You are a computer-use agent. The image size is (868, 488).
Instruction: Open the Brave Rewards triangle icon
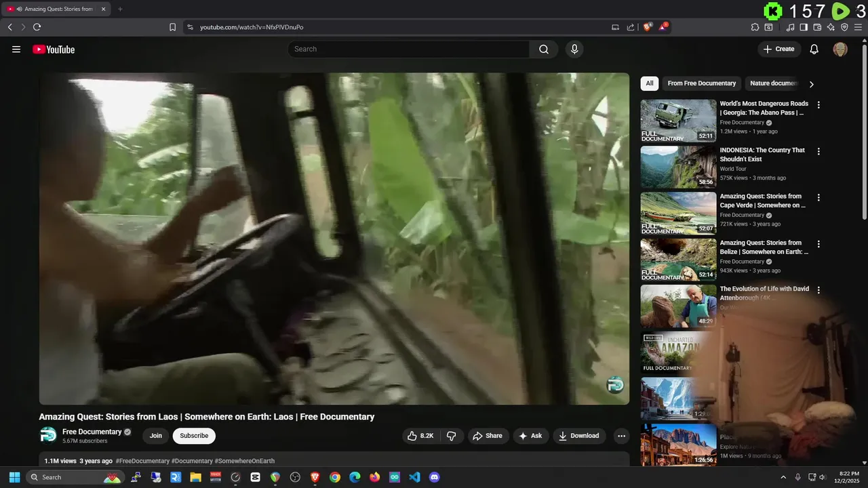(x=663, y=27)
